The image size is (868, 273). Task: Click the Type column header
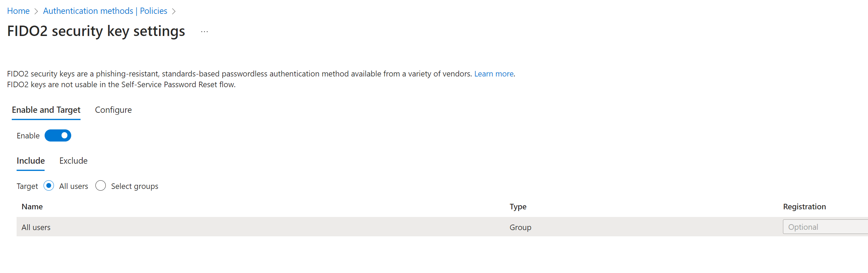[x=518, y=207]
